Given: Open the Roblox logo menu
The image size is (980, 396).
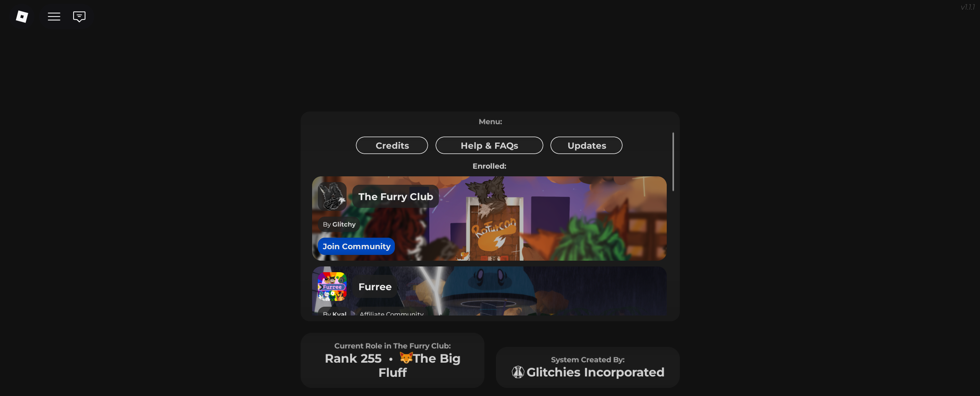Looking at the screenshot, I should click(x=22, y=16).
